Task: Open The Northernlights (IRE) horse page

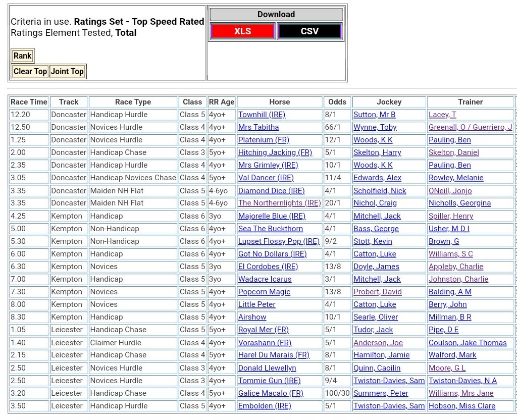Action: (279, 203)
